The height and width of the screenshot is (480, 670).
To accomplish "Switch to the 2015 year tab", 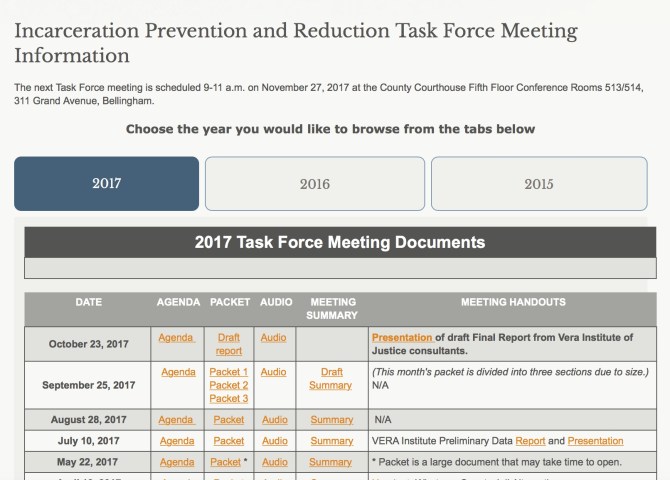I will 539,183.
